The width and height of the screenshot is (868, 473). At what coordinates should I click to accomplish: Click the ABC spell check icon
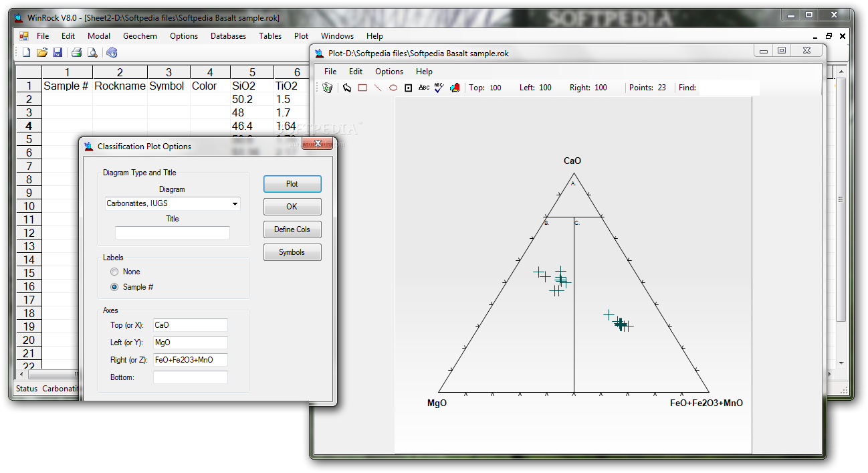[439, 88]
